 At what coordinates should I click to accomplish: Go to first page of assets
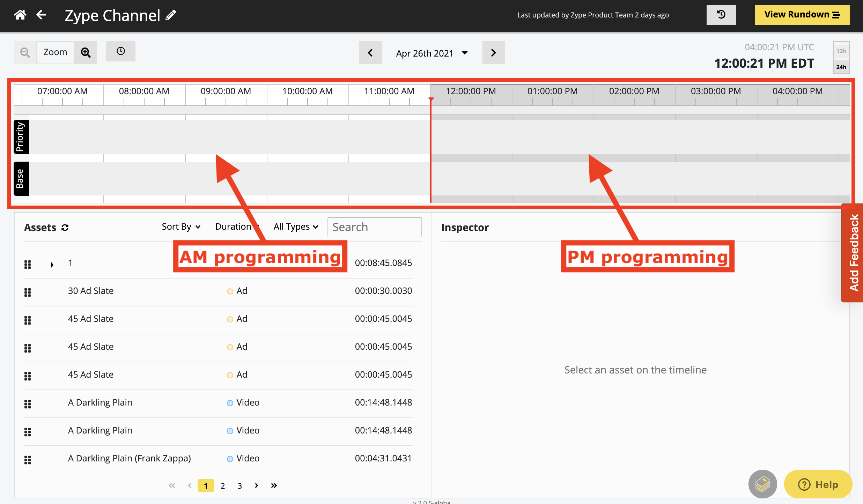[x=172, y=486]
